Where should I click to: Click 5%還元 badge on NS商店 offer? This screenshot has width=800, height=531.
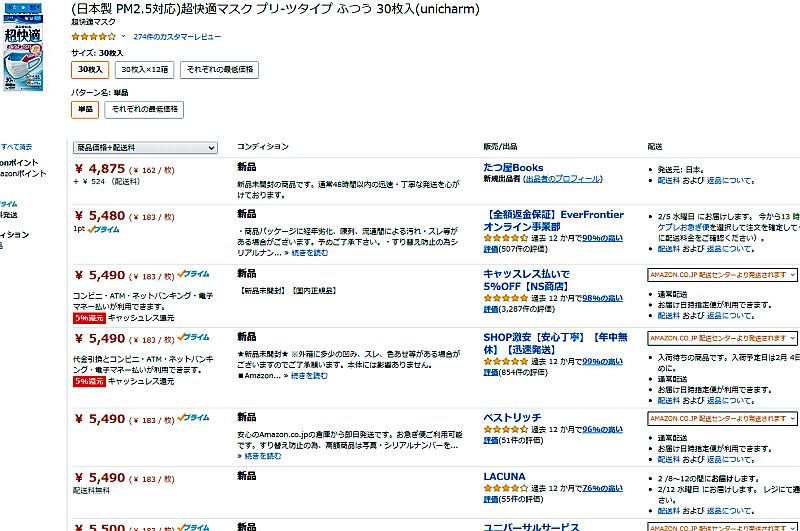pyautogui.click(x=89, y=318)
